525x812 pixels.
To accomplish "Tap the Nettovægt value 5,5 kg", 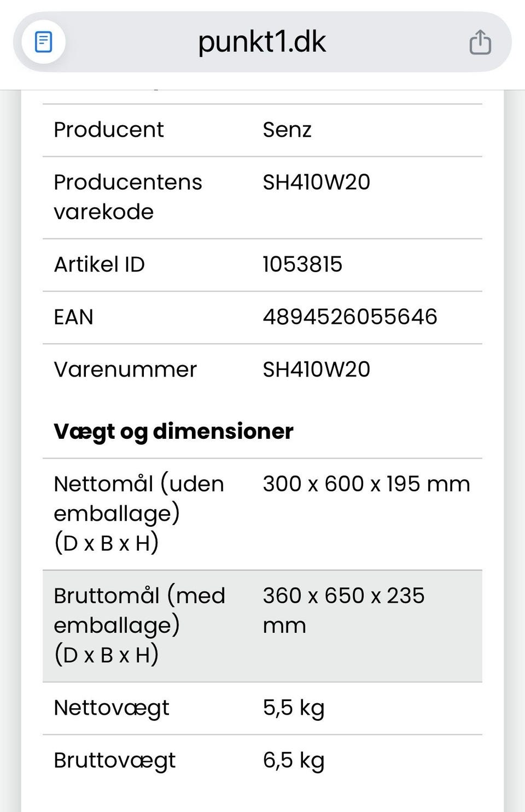I will [294, 708].
